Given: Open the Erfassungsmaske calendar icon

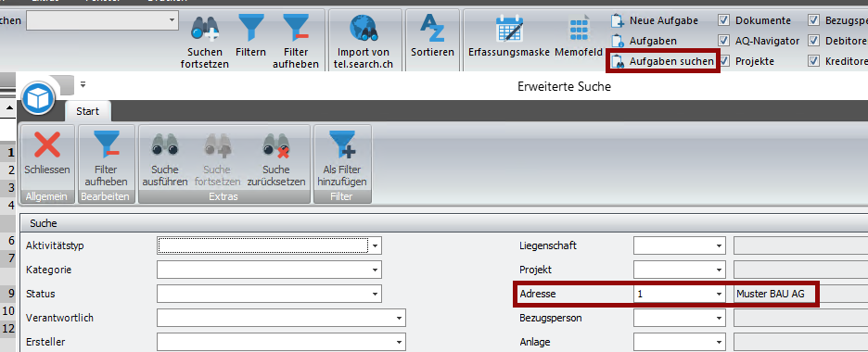Looking at the screenshot, I should [509, 29].
